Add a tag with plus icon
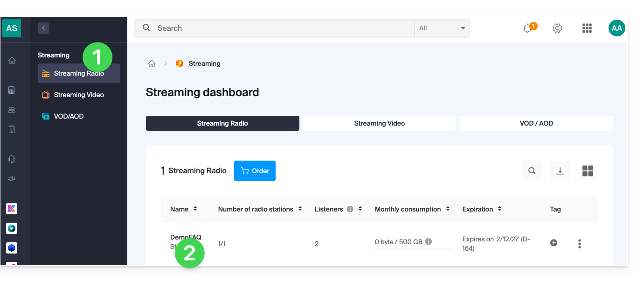This screenshot has height=282, width=644. tap(554, 243)
